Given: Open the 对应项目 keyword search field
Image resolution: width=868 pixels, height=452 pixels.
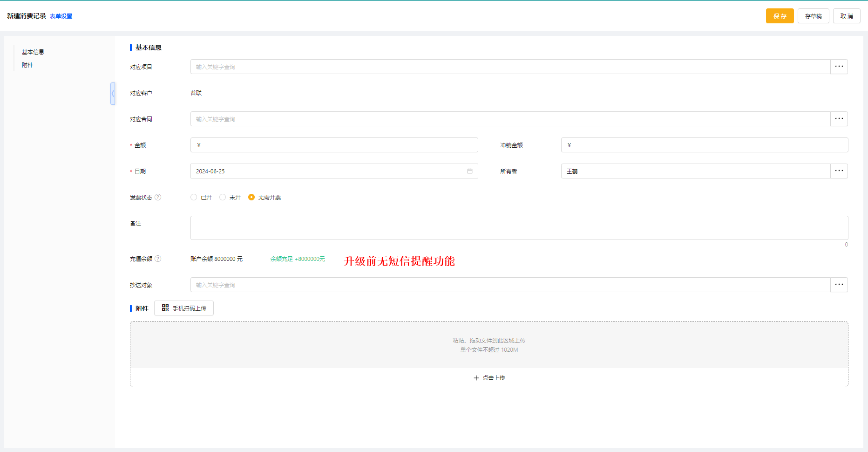Looking at the screenshot, I should [x=510, y=67].
